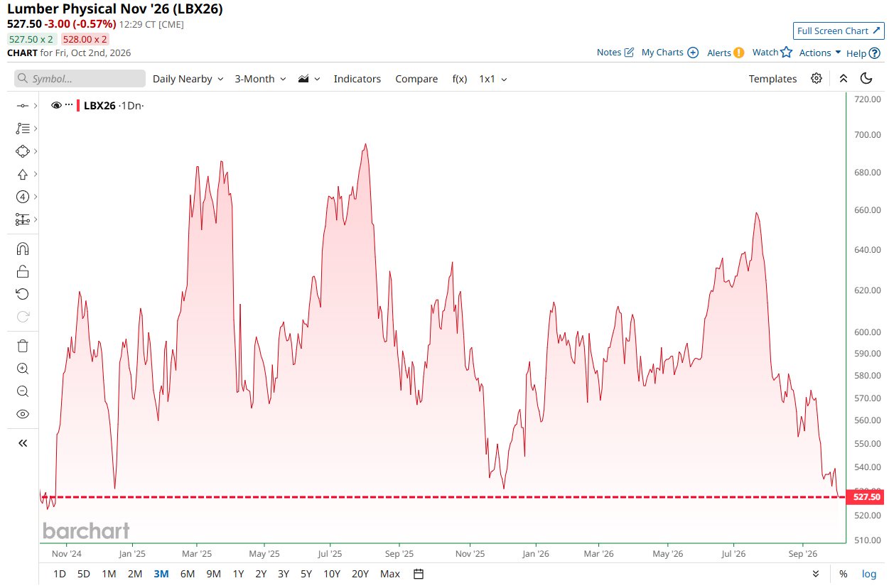Select the 9M time range

(x=213, y=574)
